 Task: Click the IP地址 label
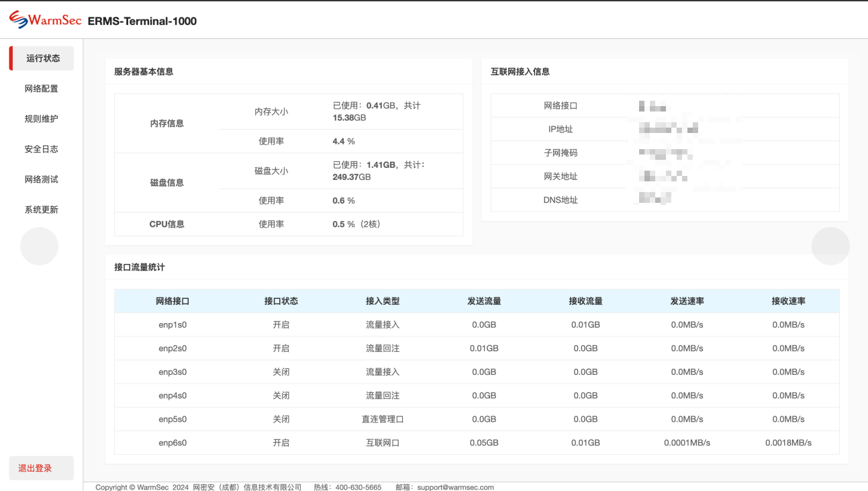[561, 130]
